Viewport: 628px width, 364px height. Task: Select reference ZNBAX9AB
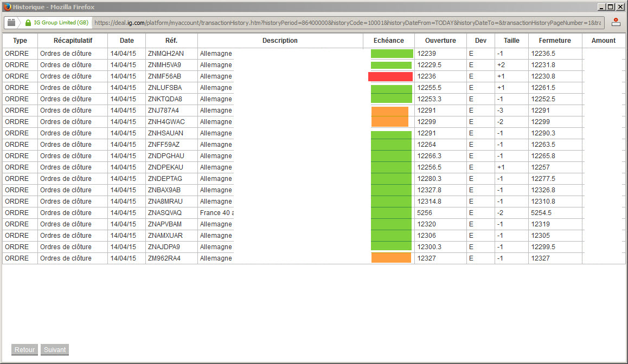click(164, 190)
